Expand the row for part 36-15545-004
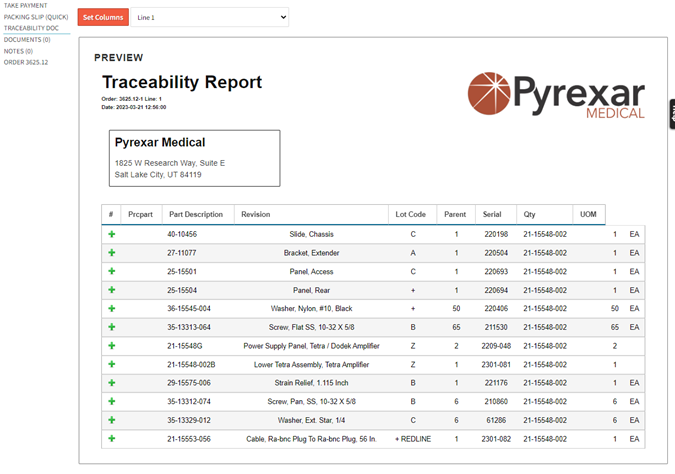 [x=111, y=308]
